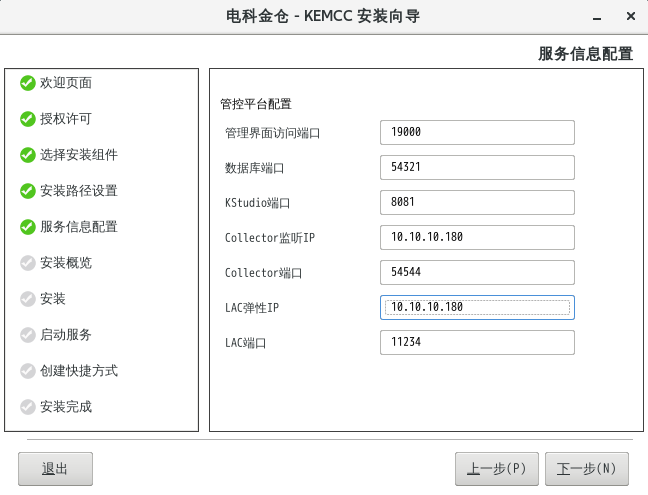
Task: Click the 退出 button to quit installer
Action: (55, 469)
